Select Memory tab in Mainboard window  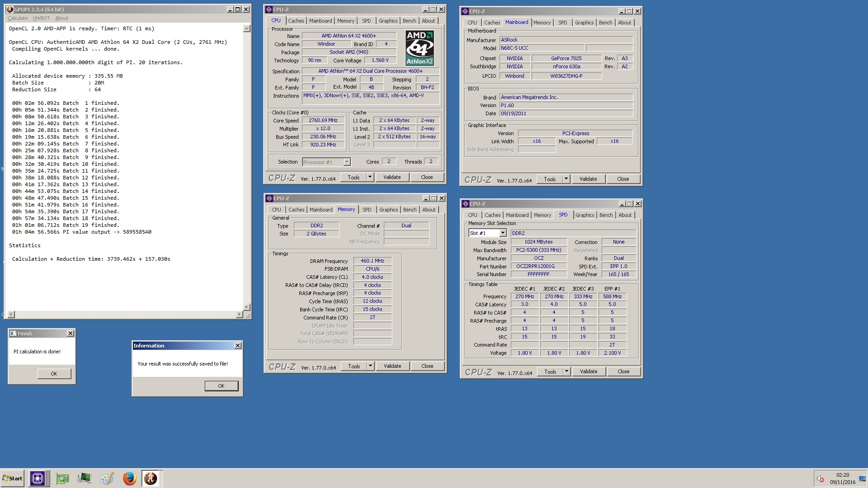542,23
